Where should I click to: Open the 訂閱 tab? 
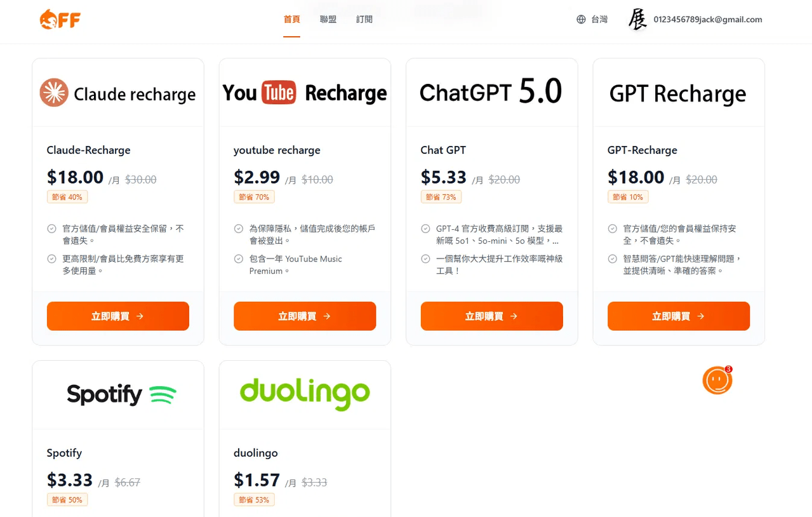tap(364, 20)
